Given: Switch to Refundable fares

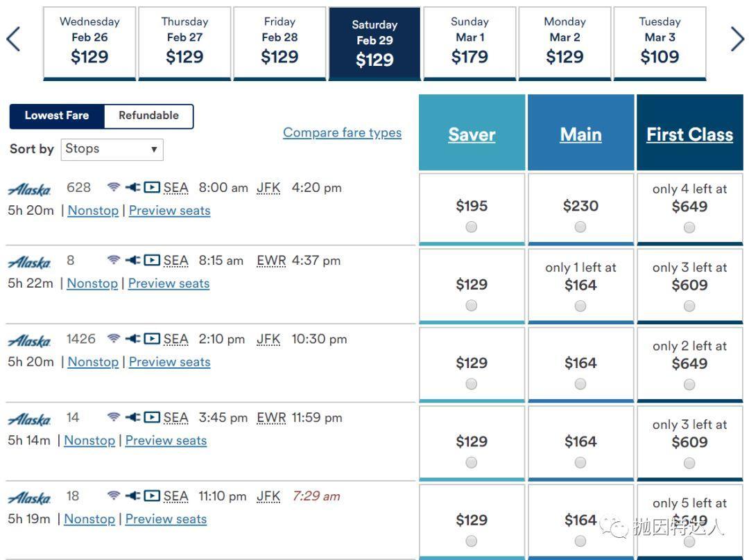Looking at the screenshot, I should [148, 116].
